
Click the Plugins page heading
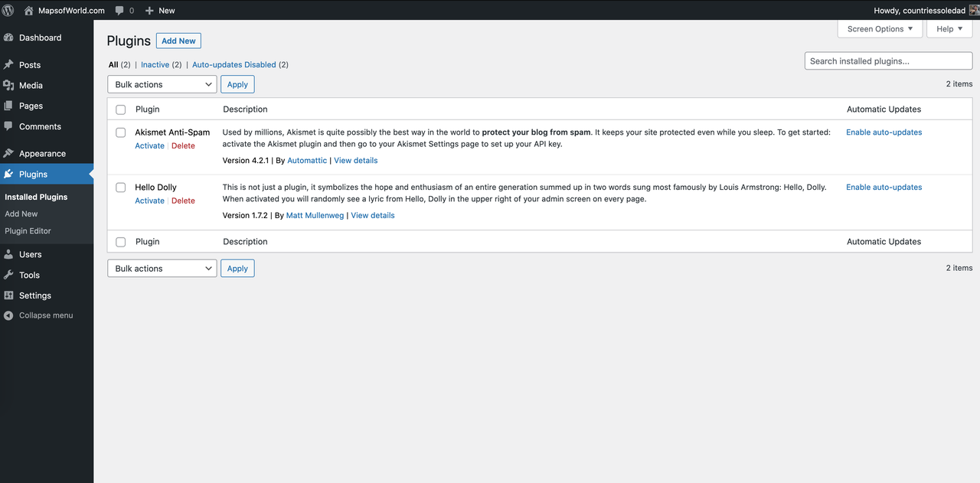(129, 41)
